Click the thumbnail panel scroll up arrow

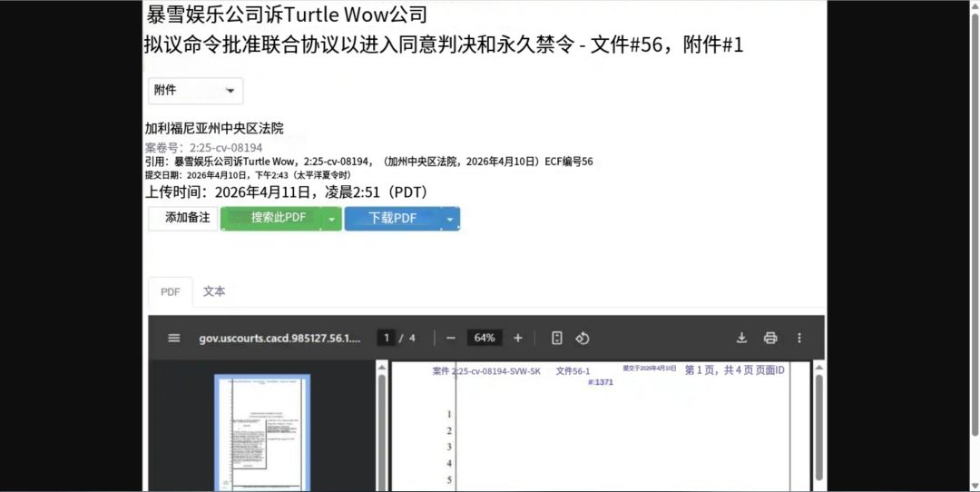382,368
